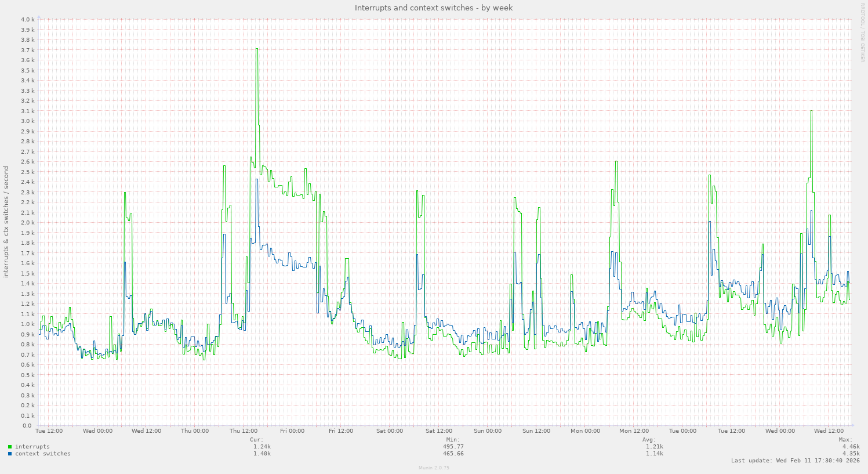Click the 'Last update' timestamp text
Viewport: 868px width, 474px height.
796,461
